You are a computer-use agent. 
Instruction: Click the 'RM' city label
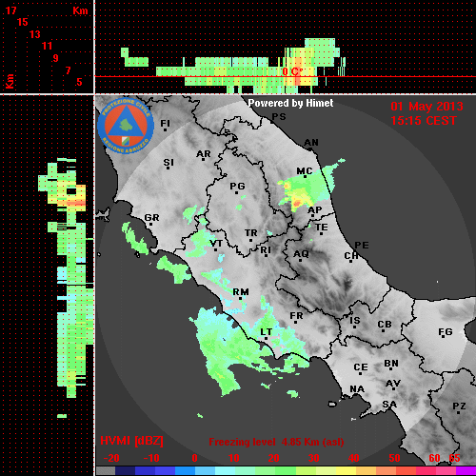[x=241, y=292]
